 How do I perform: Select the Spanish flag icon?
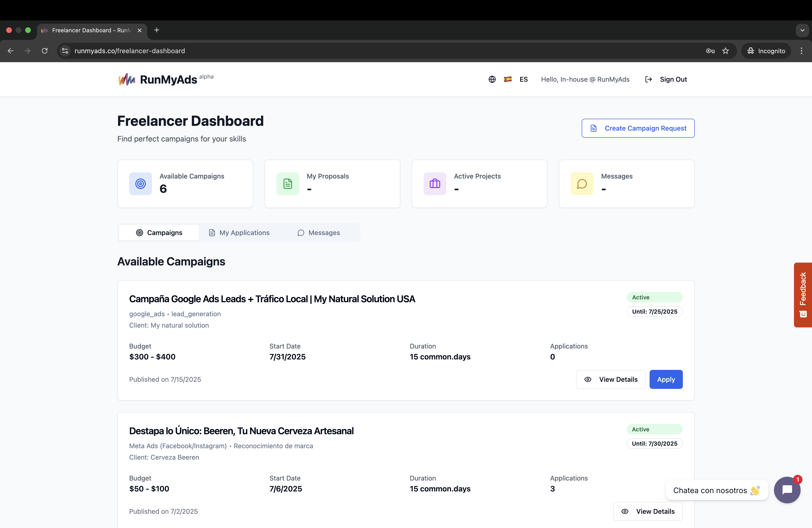(508, 79)
